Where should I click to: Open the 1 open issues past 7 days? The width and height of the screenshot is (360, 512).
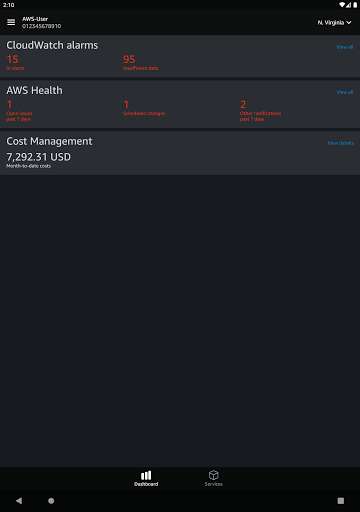tap(19, 111)
